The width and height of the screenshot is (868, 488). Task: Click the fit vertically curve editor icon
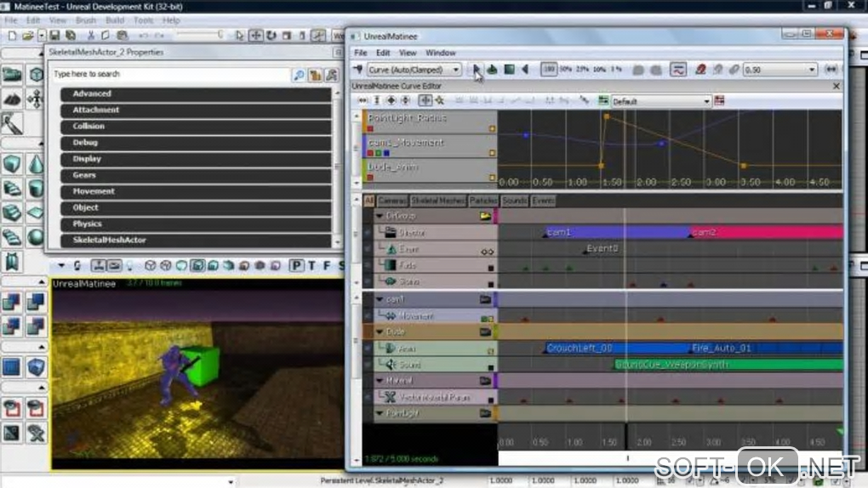pyautogui.click(x=377, y=100)
